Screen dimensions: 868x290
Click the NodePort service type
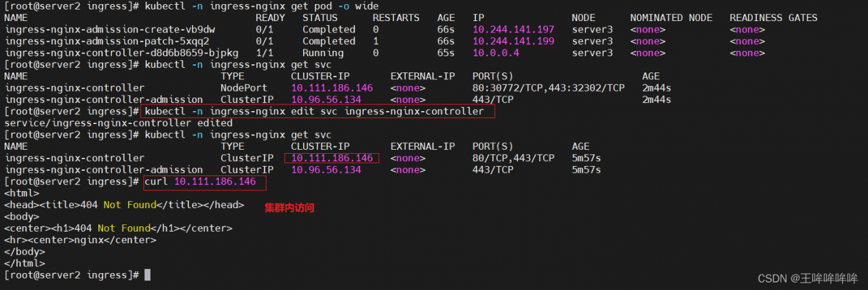click(x=244, y=88)
